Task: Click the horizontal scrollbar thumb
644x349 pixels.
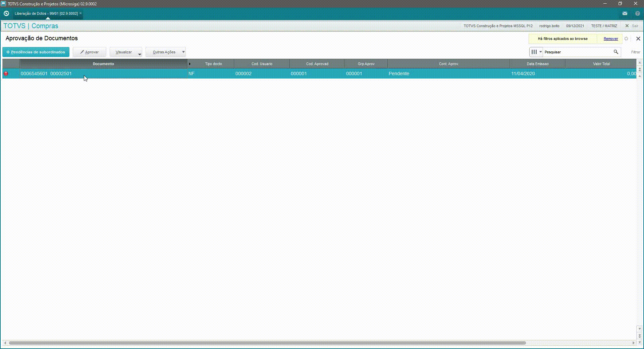Action: coord(267,343)
